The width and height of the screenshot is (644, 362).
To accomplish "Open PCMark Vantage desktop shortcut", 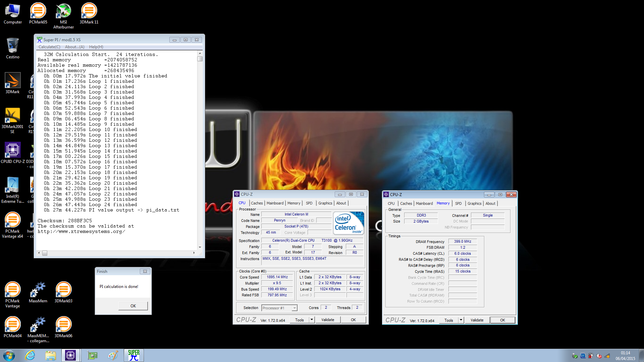I will [x=13, y=295].
